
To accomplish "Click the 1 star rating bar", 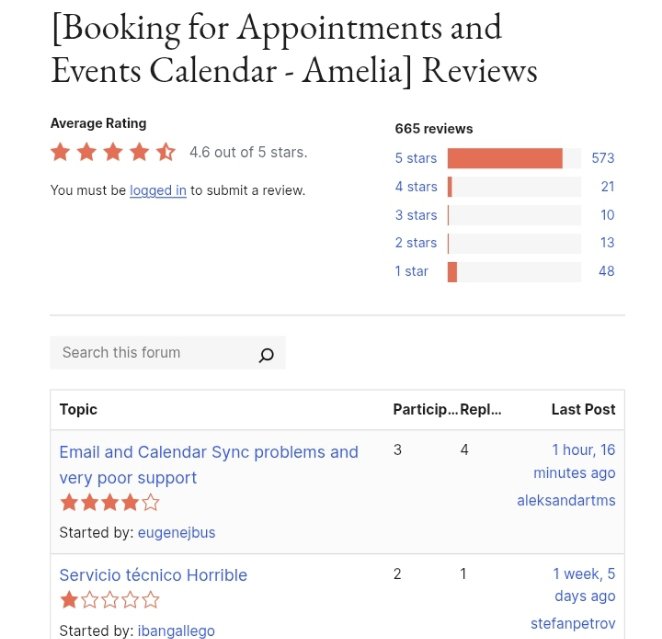I will (514, 272).
